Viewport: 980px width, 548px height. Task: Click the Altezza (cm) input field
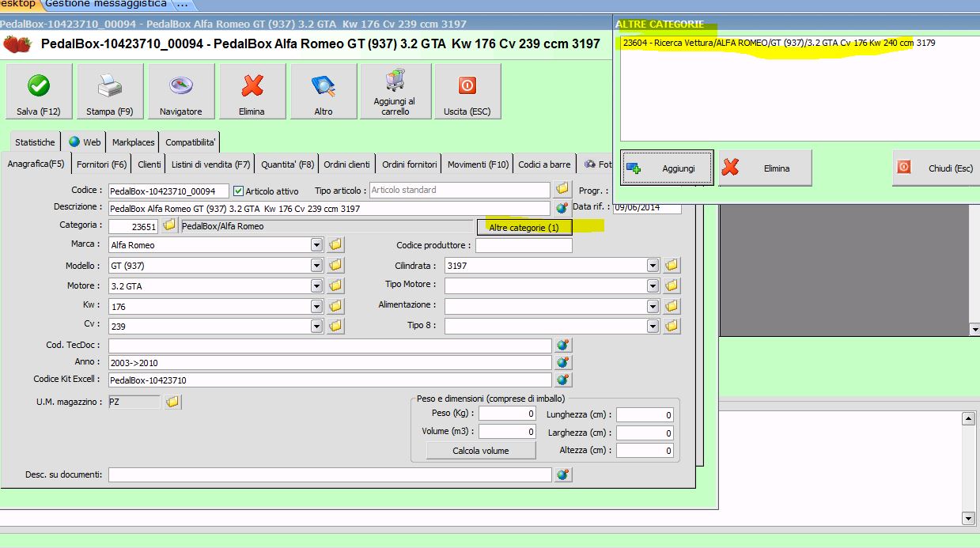(x=645, y=450)
